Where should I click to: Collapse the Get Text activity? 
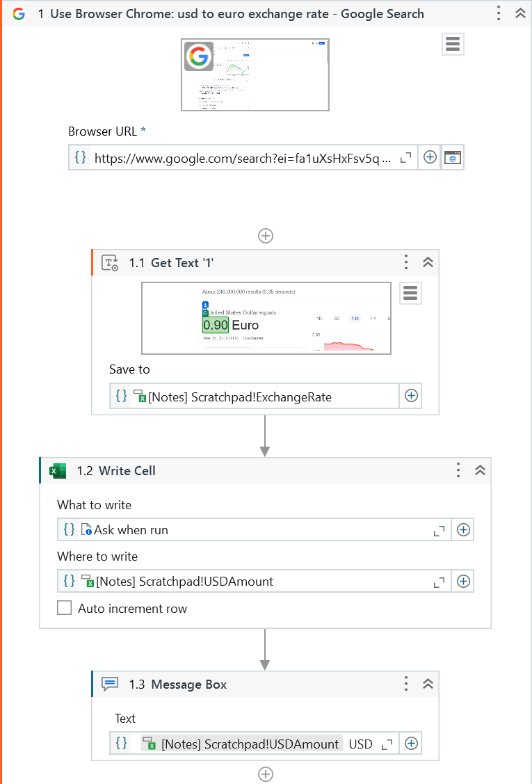click(x=428, y=262)
